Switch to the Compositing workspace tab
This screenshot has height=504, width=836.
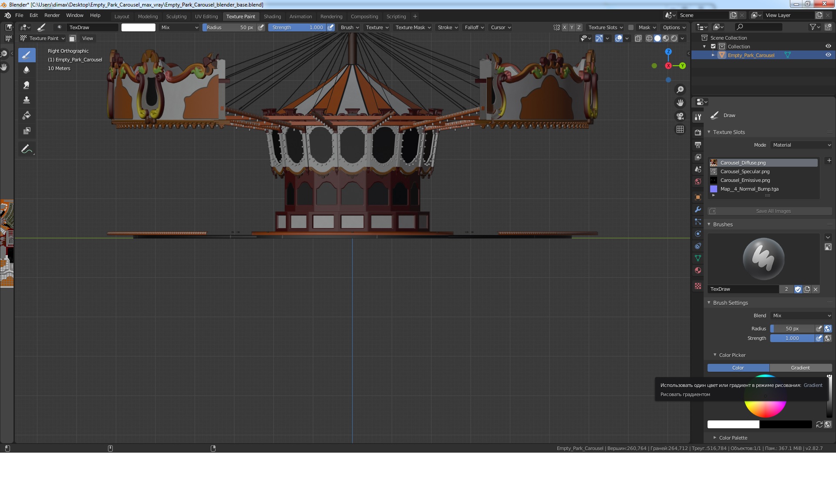pos(364,17)
